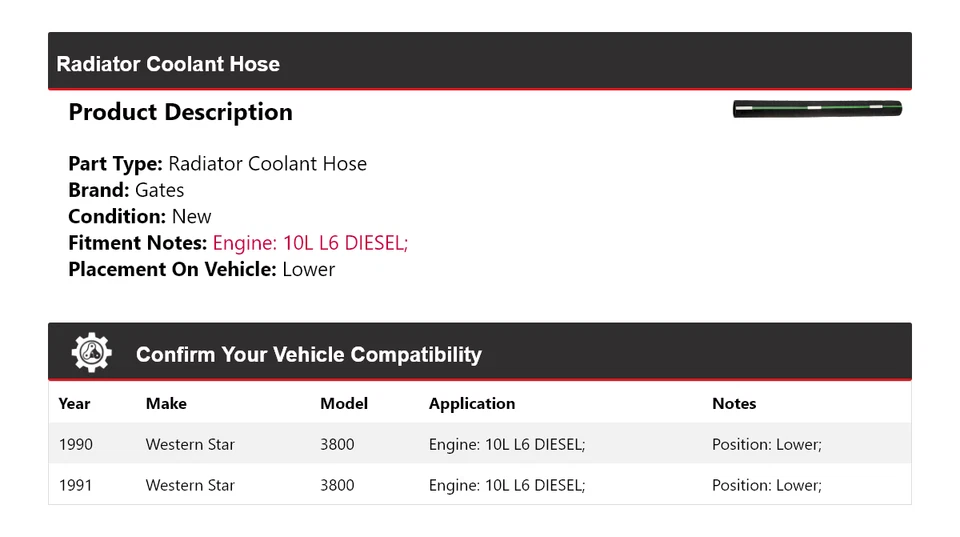Screen dimensions: 960x537
Task: Select the Make column header
Action: (166, 404)
